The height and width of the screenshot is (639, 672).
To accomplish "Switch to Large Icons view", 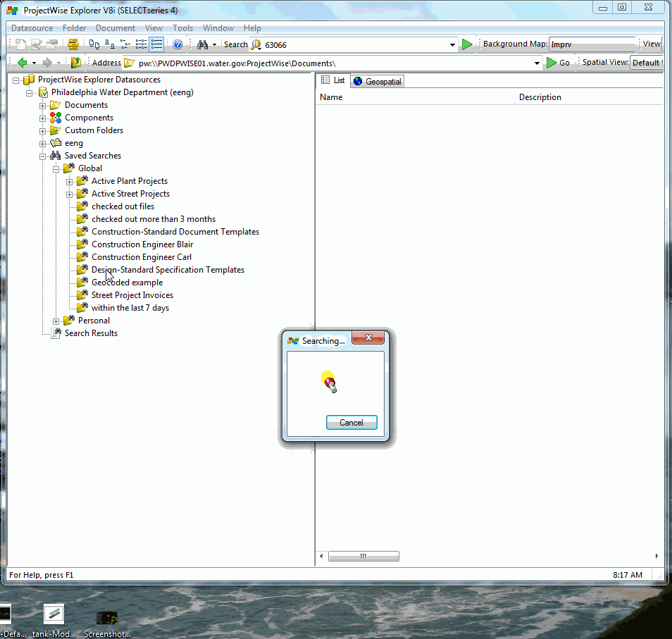I will pos(94,44).
